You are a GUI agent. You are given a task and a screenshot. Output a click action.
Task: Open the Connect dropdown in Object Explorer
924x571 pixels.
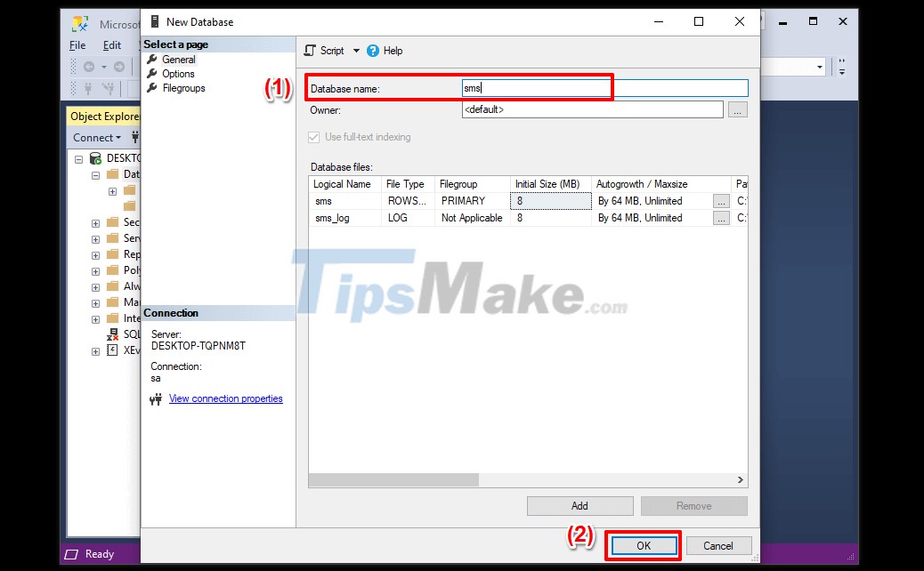[96, 137]
